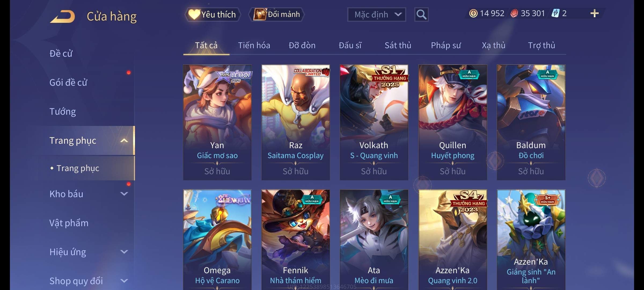This screenshot has height=290, width=644.
Task: Switch to the Tiến hóa tab
Action: (x=254, y=45)
